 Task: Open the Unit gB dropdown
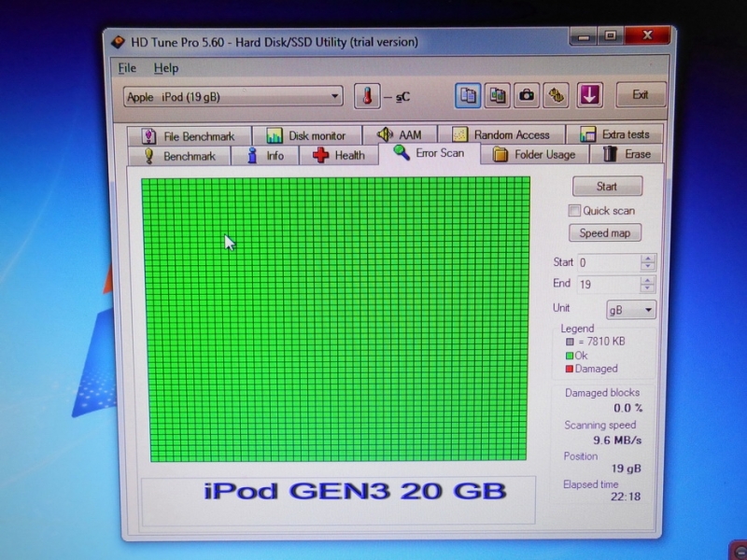(x=631, y=310)
